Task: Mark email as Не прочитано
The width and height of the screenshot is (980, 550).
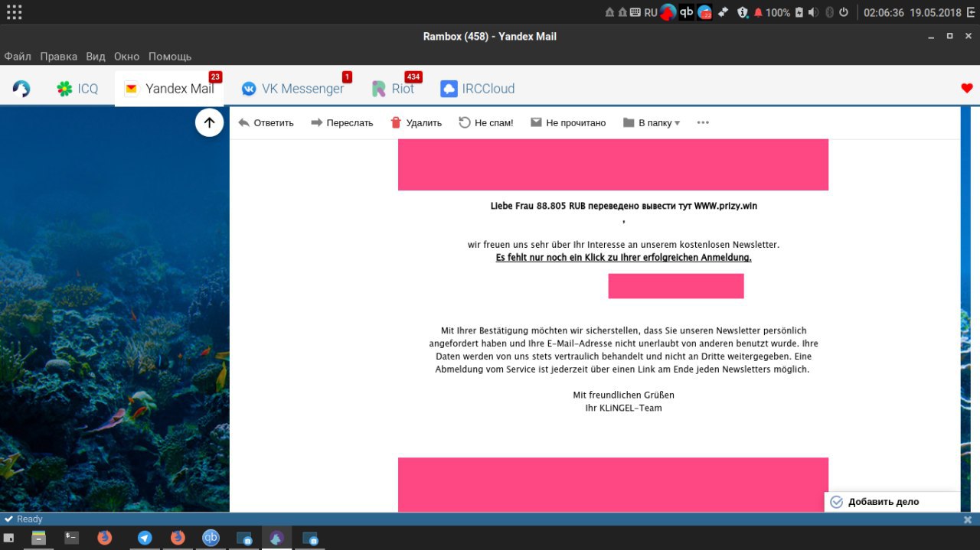Action: point(568,122)
